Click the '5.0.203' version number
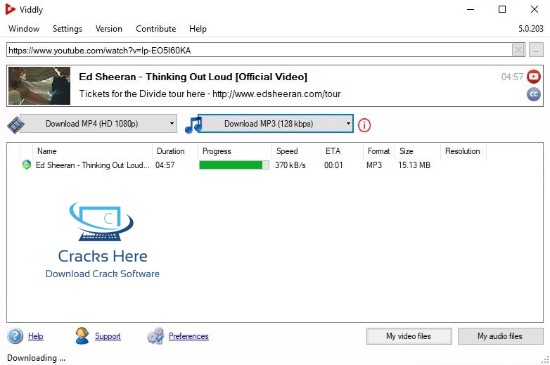The height and width of the screenshot is (365, 550). [x=531, y=29]
